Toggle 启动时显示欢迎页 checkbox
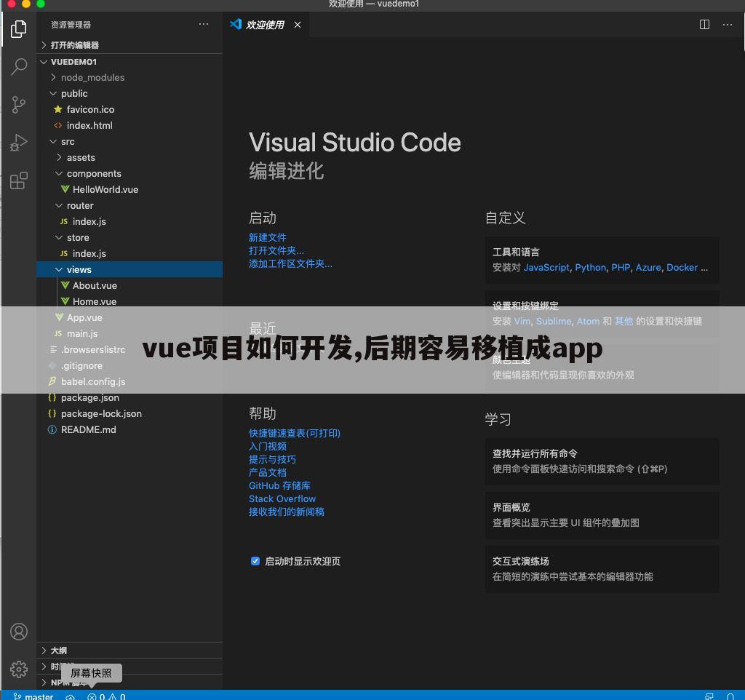The width and height of the screenshot is (745, 700). 255,561
